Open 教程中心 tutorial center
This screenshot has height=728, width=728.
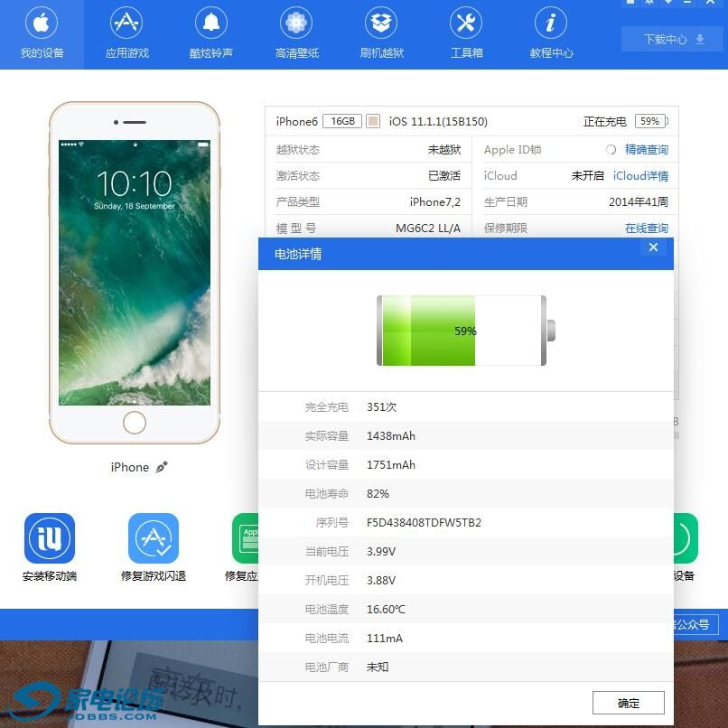click(551, 34)
